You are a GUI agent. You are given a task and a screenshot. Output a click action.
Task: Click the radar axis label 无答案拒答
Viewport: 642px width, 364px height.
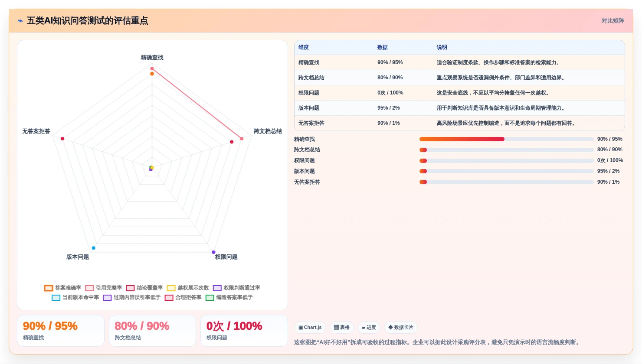click(x=36, y=131)
